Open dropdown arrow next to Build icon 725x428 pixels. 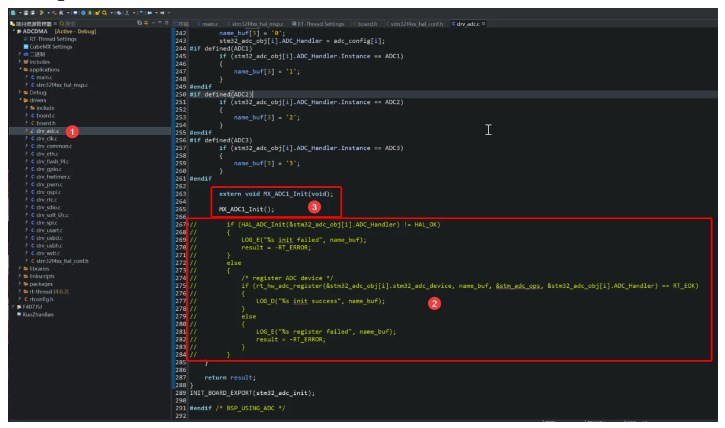48,12
